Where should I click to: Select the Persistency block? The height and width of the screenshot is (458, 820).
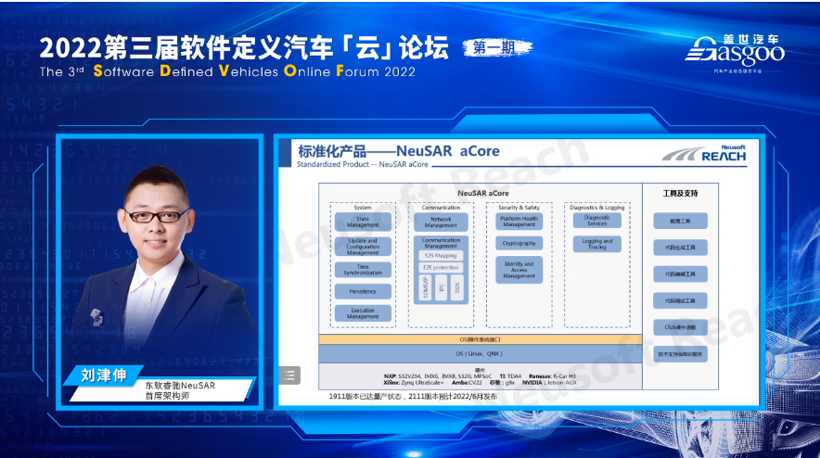[363, 292]
